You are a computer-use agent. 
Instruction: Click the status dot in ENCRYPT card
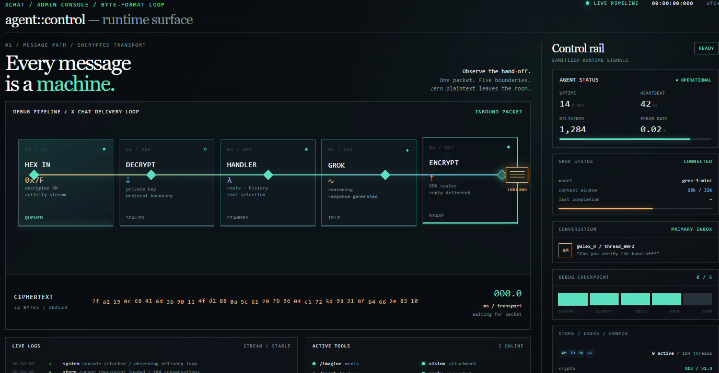coord(508,147)
